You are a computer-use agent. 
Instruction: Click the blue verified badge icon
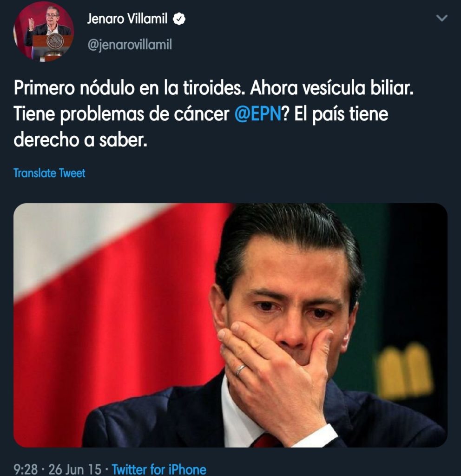[179, 19]
